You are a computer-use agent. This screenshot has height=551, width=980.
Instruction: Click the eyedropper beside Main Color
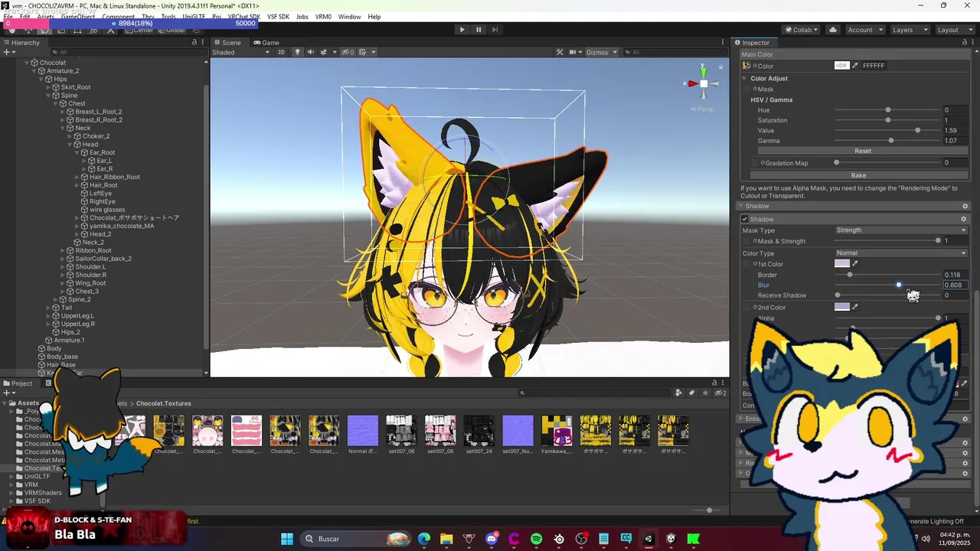[x=855, y=66]
